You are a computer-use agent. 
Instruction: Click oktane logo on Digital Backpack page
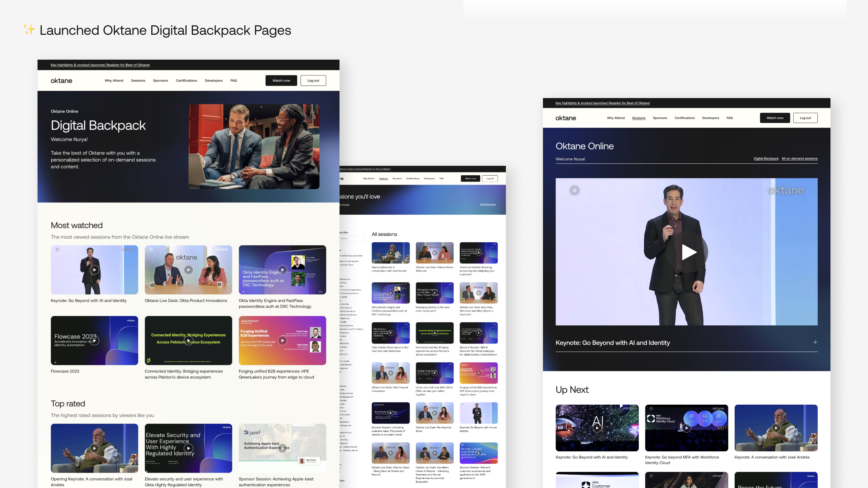(x=61, y=80)
